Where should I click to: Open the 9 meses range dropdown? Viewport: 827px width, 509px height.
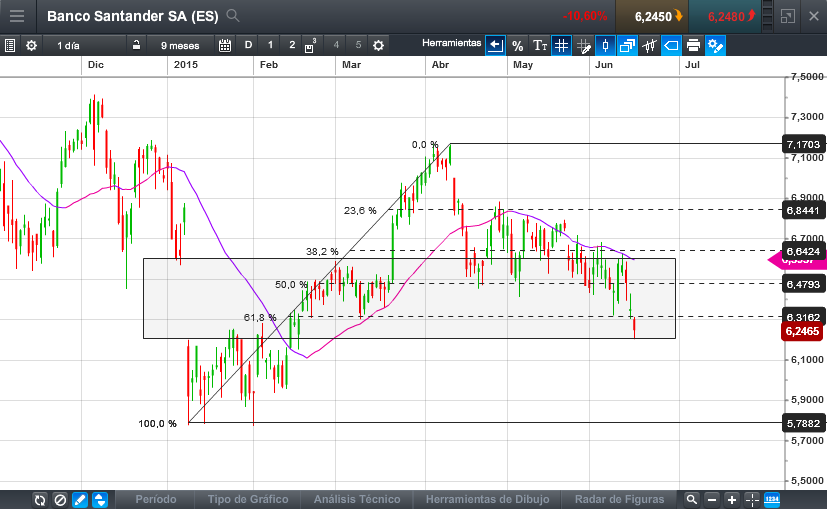point(180,45)
